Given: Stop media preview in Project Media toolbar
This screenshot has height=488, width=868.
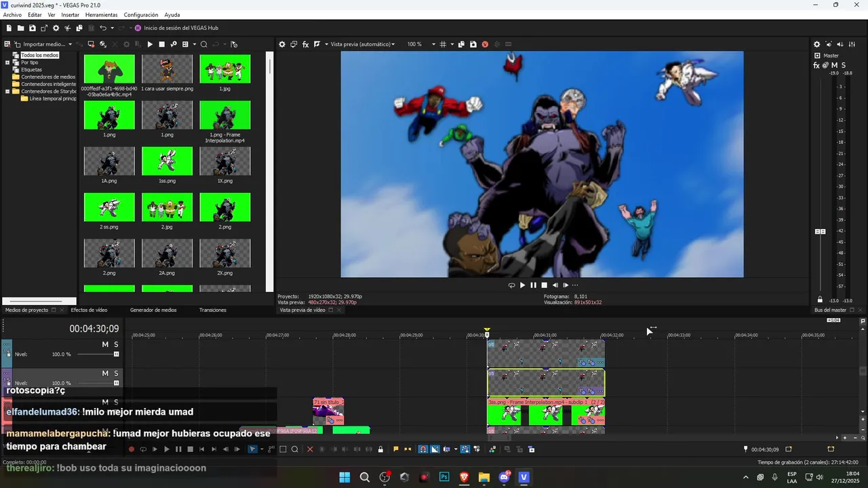Looking at the screenshot, I should [x=161, y=44].
